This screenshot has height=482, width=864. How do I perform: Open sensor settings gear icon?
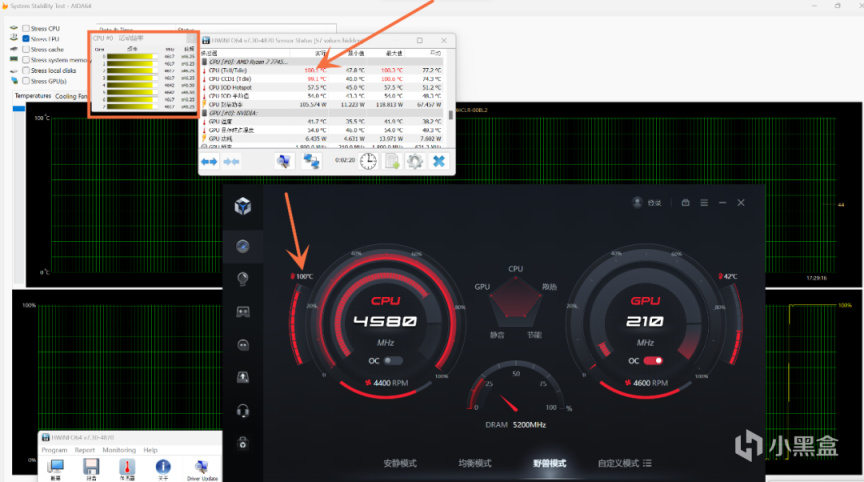coord(415,161)
